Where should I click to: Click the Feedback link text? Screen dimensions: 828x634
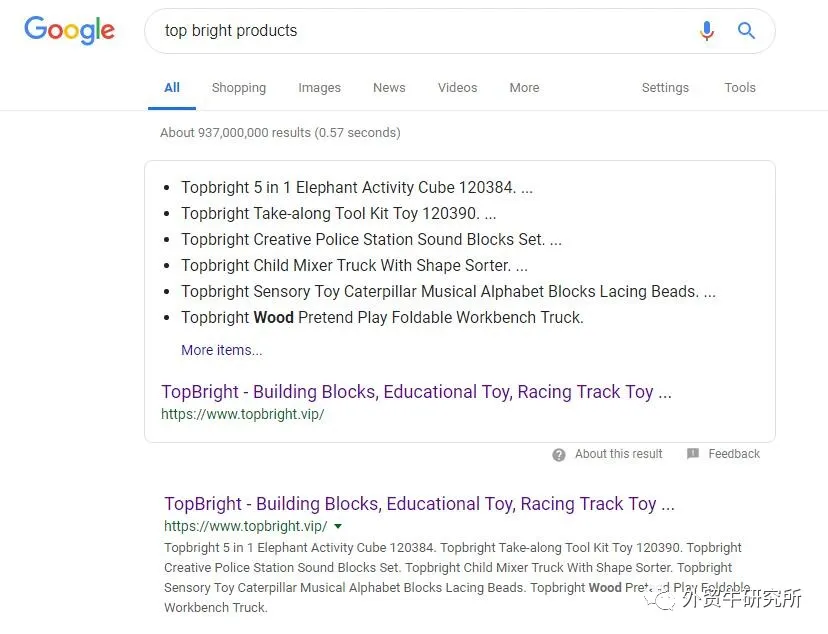[734, 454]
